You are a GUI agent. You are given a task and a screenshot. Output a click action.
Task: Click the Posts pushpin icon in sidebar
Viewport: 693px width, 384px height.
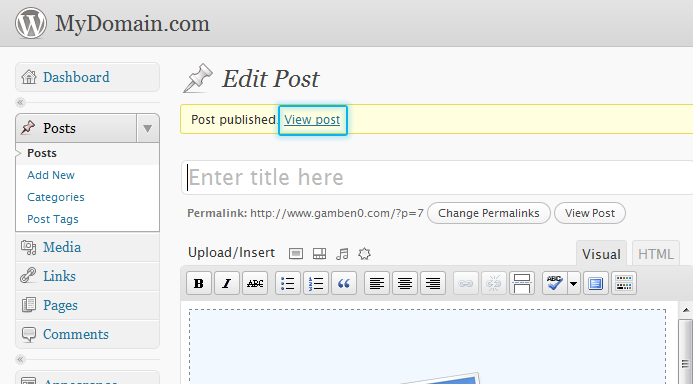28,128
